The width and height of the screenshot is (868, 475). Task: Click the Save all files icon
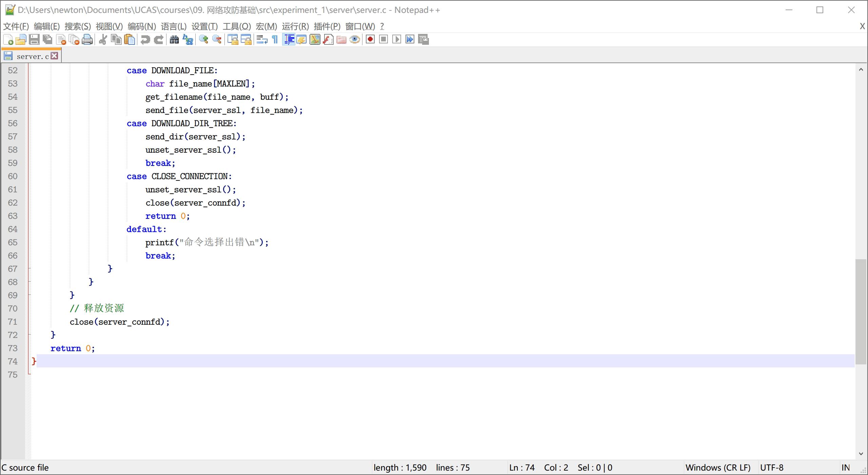tap(47, 40)
